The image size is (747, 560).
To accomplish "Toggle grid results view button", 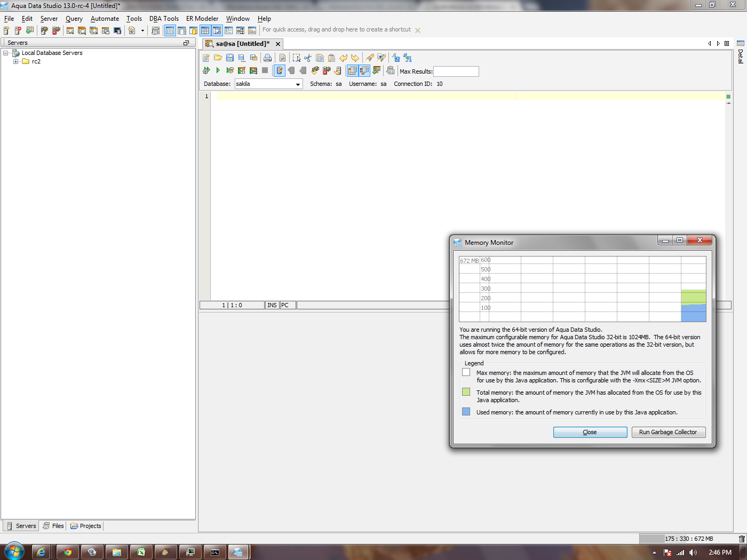I will click(353, 70).
